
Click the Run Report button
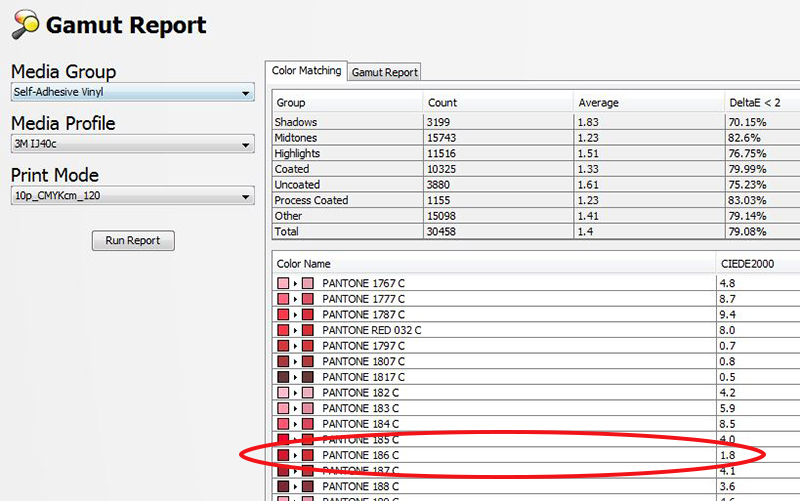pos(133,240)
